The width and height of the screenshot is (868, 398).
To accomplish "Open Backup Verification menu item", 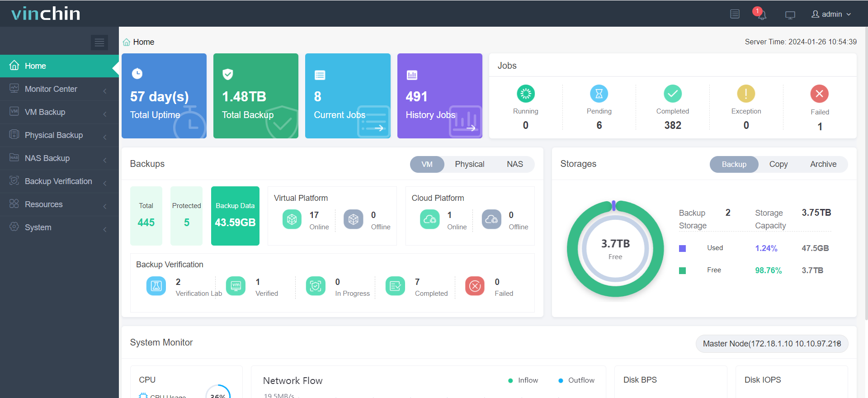I will (x=59, y=181).
